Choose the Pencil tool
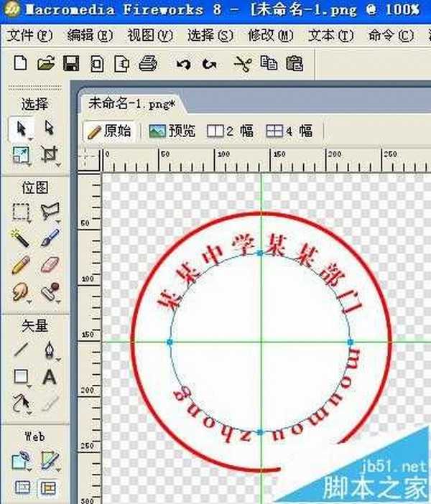The image size is (431, 504). pyautogui.click(x=22, y=263)
